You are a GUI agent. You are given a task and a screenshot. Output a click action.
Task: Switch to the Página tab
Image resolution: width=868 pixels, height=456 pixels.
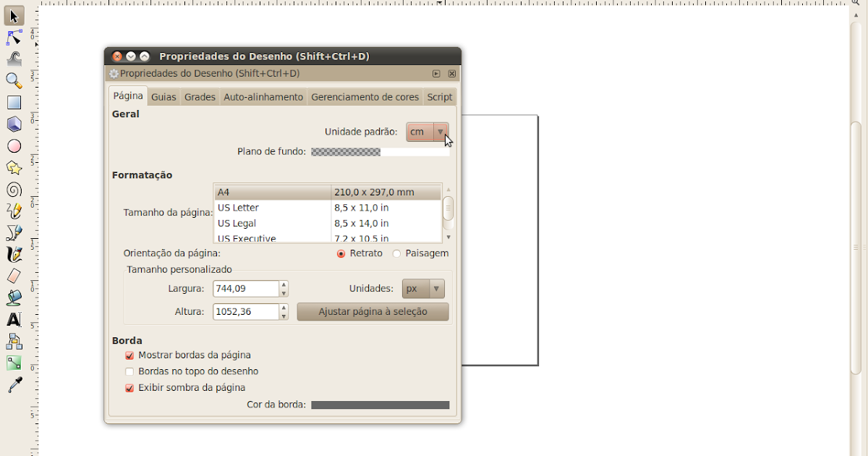[x=128, y=96]
